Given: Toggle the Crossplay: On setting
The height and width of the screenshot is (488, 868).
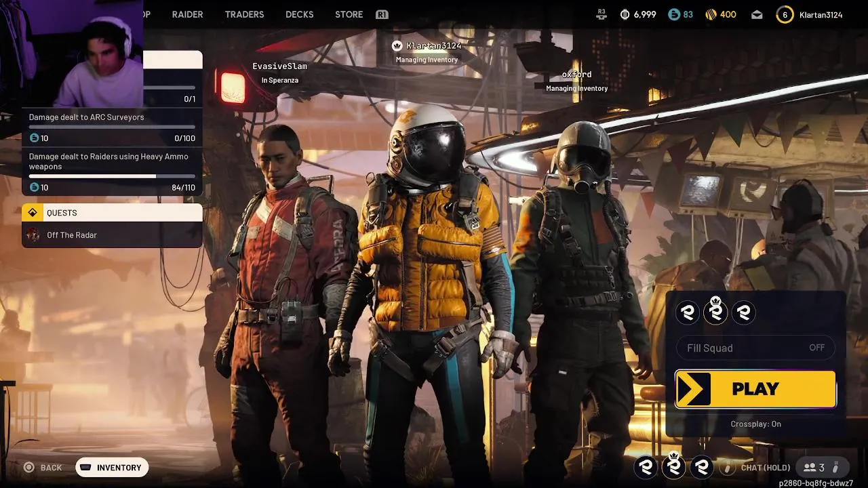Looking at the screenshot, I should 755,424.
